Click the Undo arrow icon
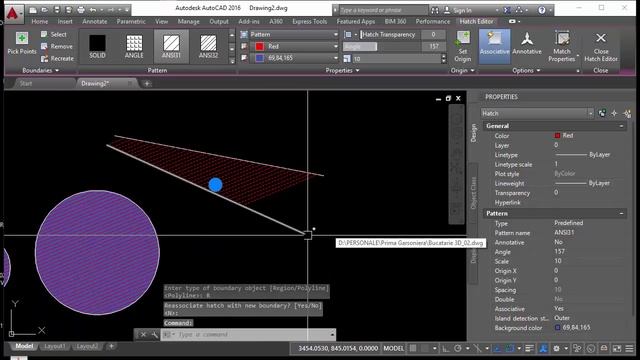Viewport: 640px width, 360px height. pyautogui.click(x=93, y=10)
